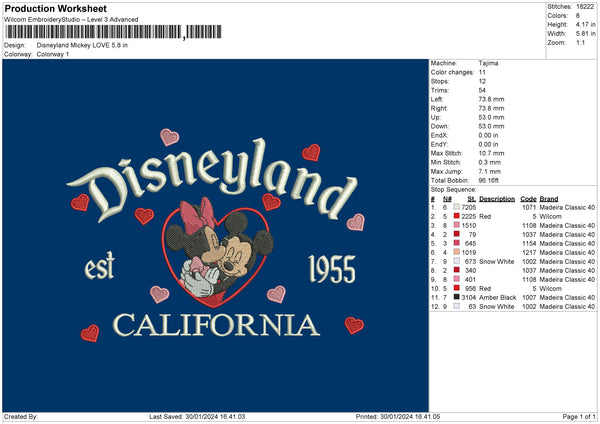Select the 'EndY:' label

(x=439, y=144)
